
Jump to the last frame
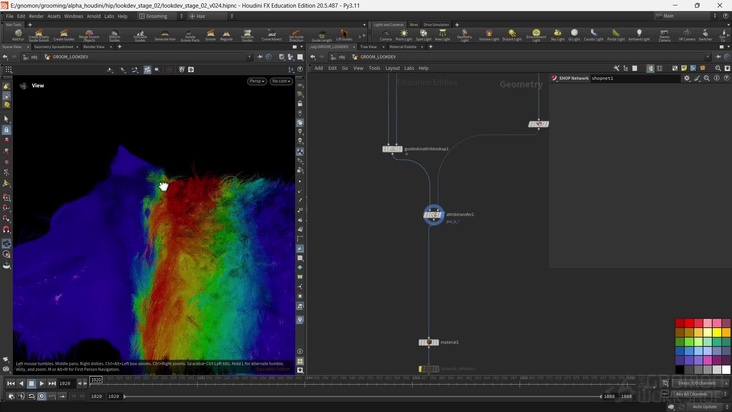pos(52,384)
